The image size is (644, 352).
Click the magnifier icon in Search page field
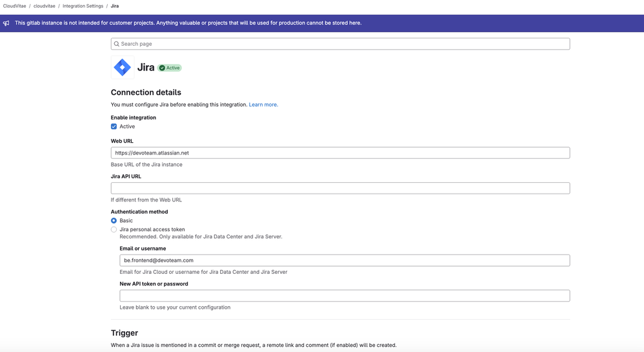point(117,44)
